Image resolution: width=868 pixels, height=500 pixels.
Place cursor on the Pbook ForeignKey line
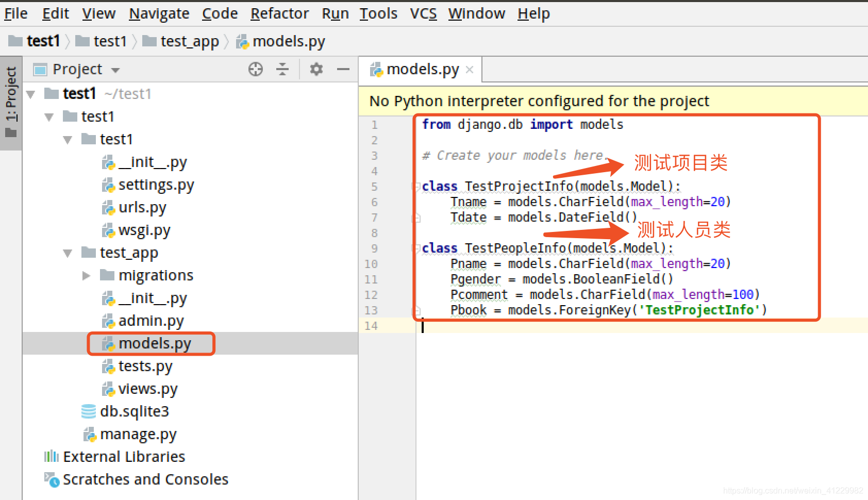point(609,310)
